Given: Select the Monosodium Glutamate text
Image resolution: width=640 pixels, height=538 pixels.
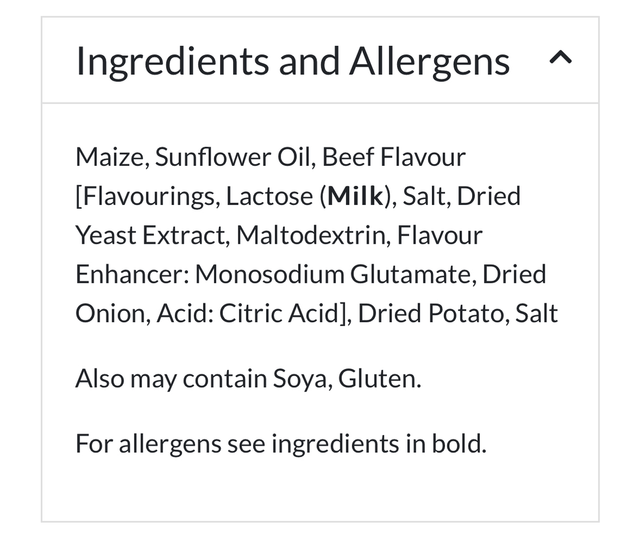Looking at the screenshot, I should coord(370,274).
